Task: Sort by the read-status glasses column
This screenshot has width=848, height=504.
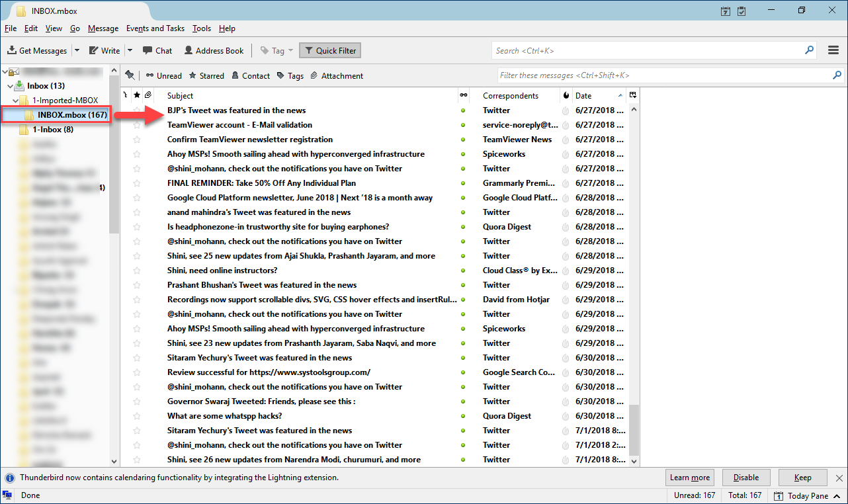Action: click(x=463, y=95)
